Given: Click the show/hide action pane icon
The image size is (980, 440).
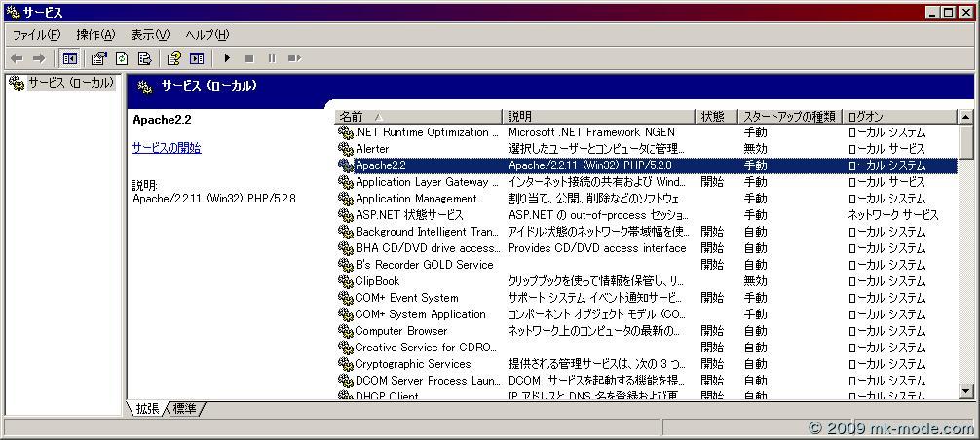Looking at the screenshot, I should 197,58.
